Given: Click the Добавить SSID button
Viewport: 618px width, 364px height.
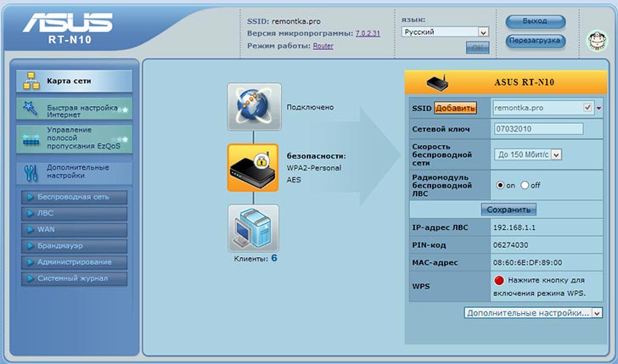Looking at the screenshot, I should [x=455, y=108].
